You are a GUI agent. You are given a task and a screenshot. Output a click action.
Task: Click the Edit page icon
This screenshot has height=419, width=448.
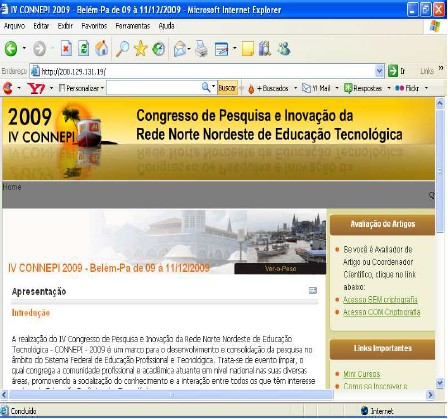221,49
